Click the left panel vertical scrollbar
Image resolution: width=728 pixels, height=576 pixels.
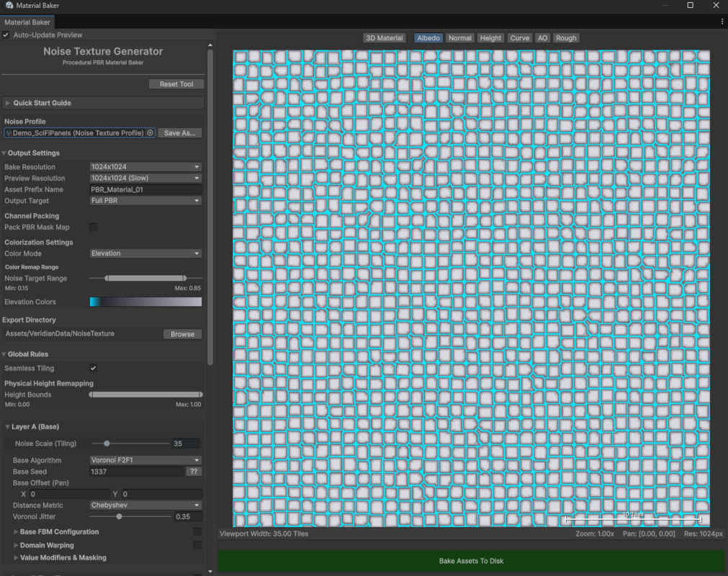pyautogui.click(x=210, y=207)
